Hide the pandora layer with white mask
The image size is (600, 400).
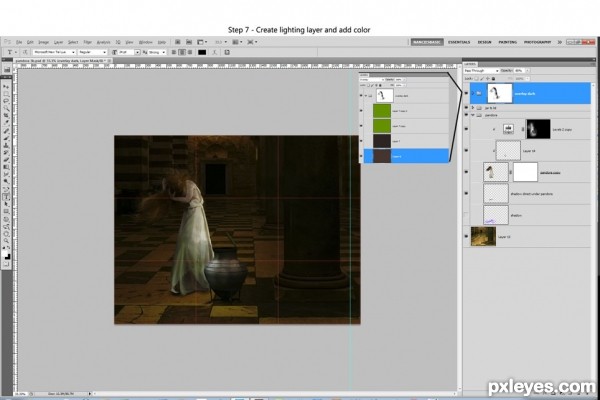pyautogui.click(x=466, y=172)
